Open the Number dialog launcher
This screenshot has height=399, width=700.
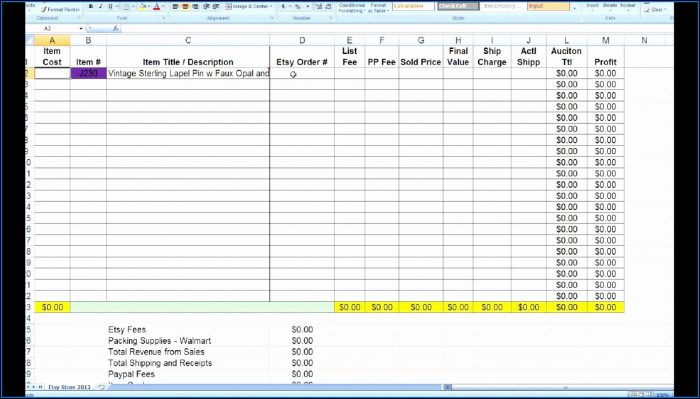[x=331, y=18]
